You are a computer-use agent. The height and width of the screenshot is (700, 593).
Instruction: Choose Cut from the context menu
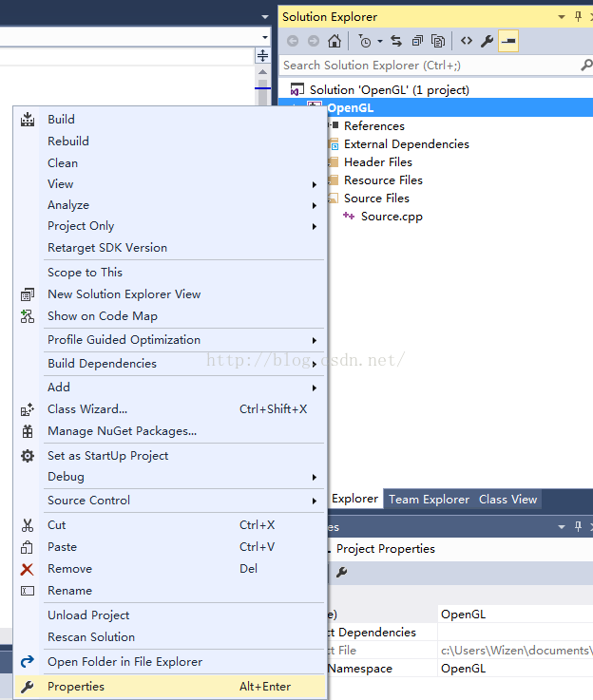170,525
